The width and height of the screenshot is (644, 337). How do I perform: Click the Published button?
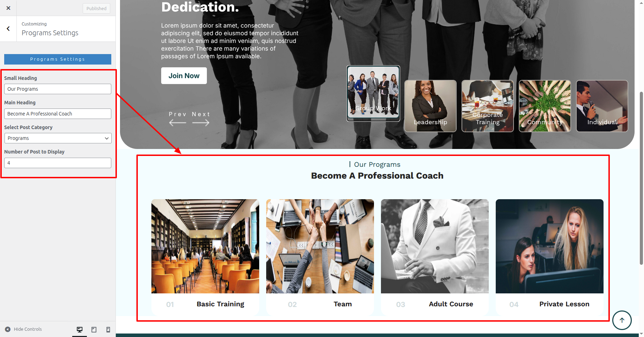pyautogui.click(x=96, y=8)
